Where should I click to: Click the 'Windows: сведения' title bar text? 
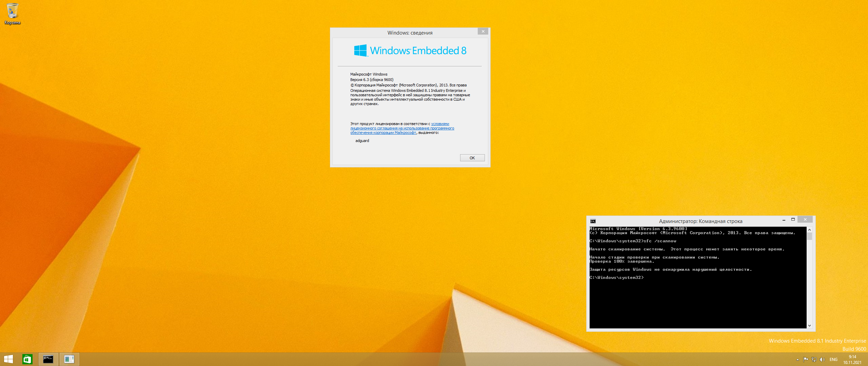(410, 33)
